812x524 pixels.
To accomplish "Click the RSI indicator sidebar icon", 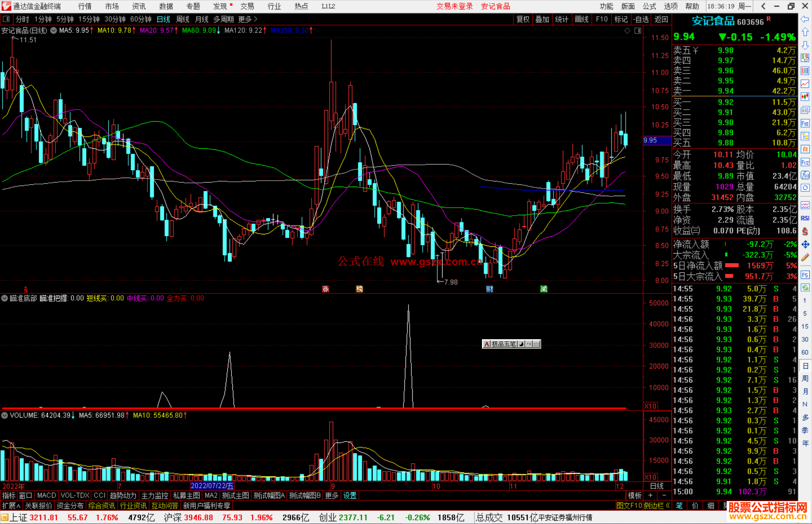I will point(805,218).
